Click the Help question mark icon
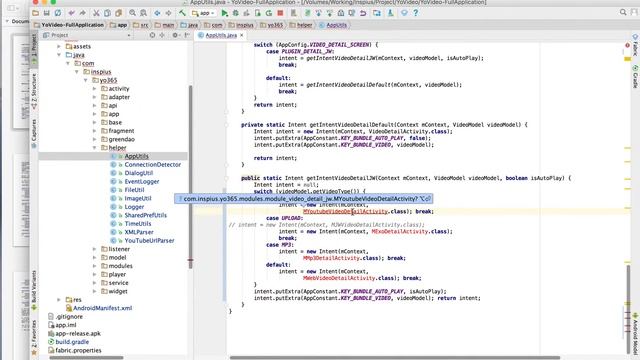The height and width of the screenshot is (360, 640). 416,13
